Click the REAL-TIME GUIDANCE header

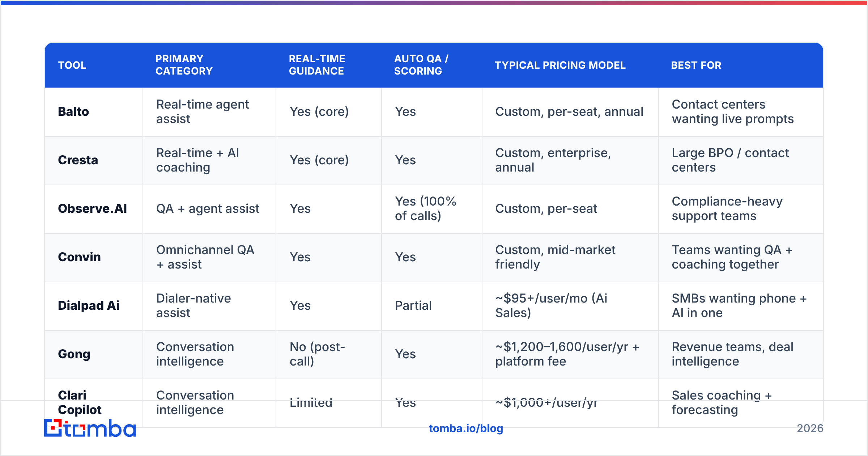tap(317, 65)
